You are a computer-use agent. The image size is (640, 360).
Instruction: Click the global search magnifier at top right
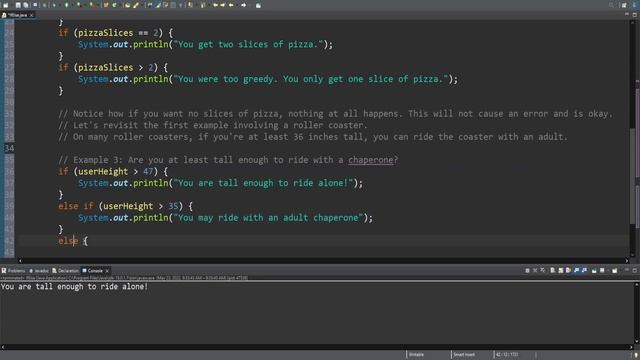(x=611, y=5)
